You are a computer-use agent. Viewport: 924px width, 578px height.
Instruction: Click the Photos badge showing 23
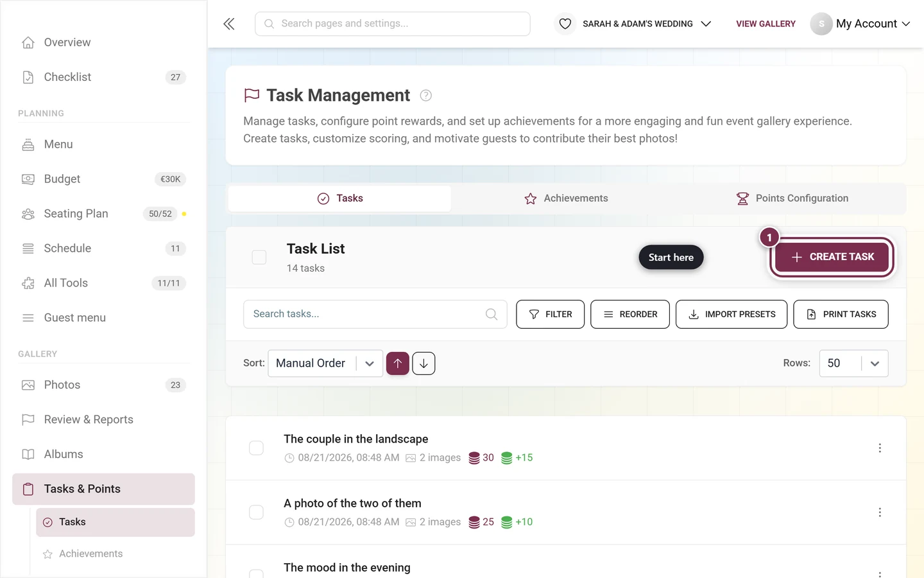176,385
